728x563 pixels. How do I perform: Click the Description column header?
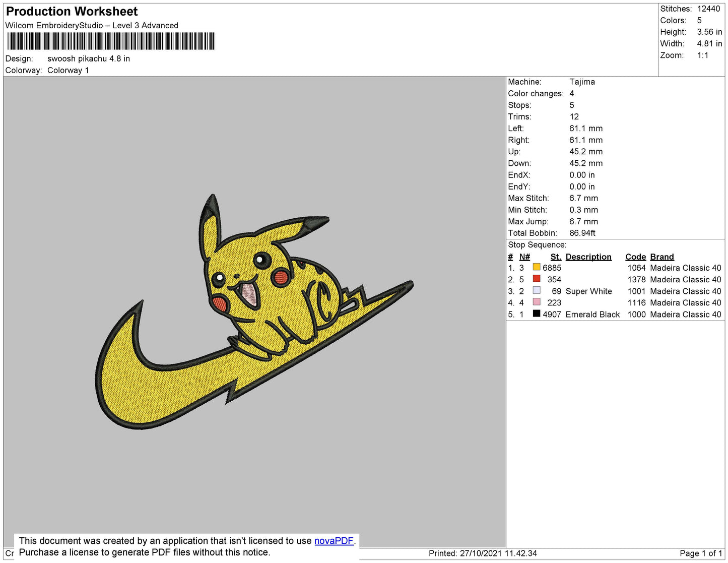click(588, 257)
